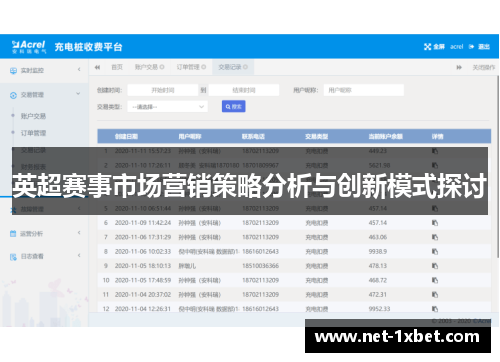
Task: Select date 2020-11-05 17:48:59
Action: (x=143, y=280)
